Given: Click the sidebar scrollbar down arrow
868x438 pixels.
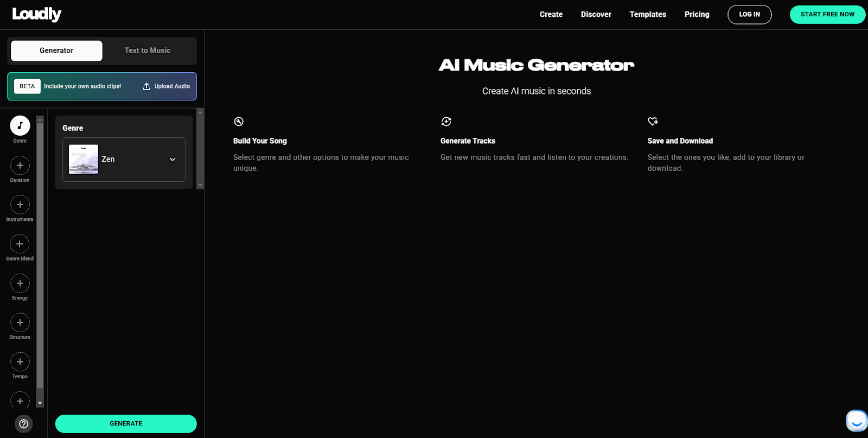Looking at the screenshot, I should click(40, 403).
